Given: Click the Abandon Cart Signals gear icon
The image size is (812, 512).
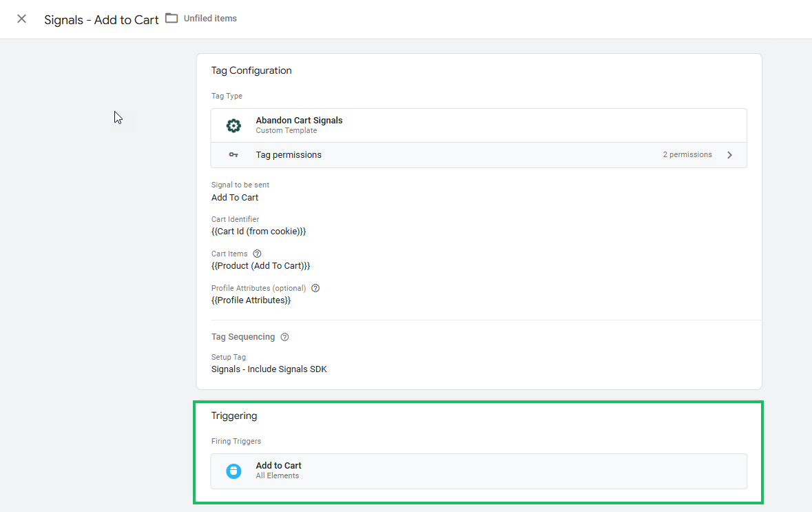Looking at the screenshot, I should (x=233, y=125).
